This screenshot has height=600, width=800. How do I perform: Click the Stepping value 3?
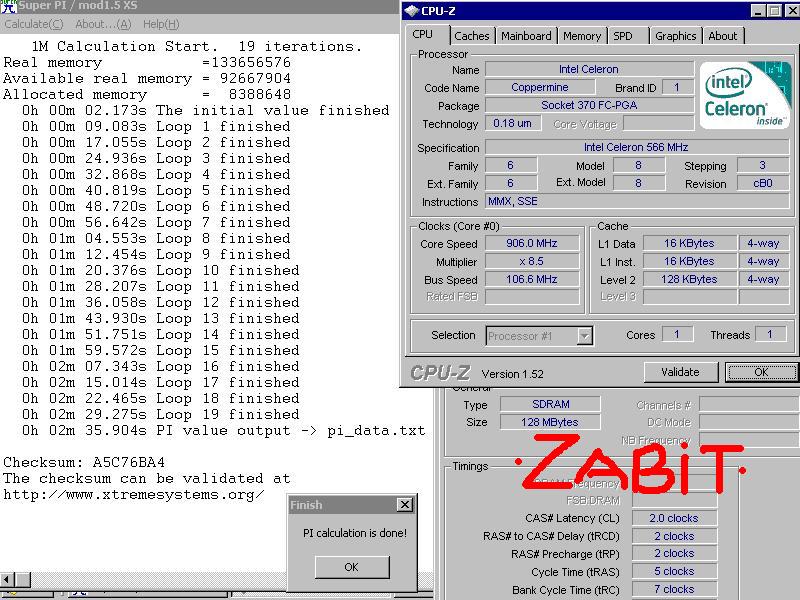(x=763, y=165)
